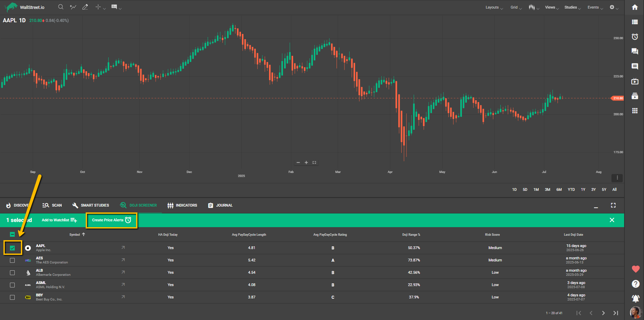
Task: Set chart range to 6M
Action: pyautogui.click(x=559, y=189)
